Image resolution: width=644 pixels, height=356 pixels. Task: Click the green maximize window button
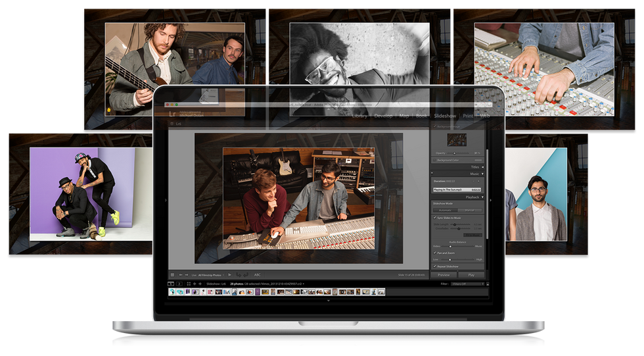pos(176,105)
